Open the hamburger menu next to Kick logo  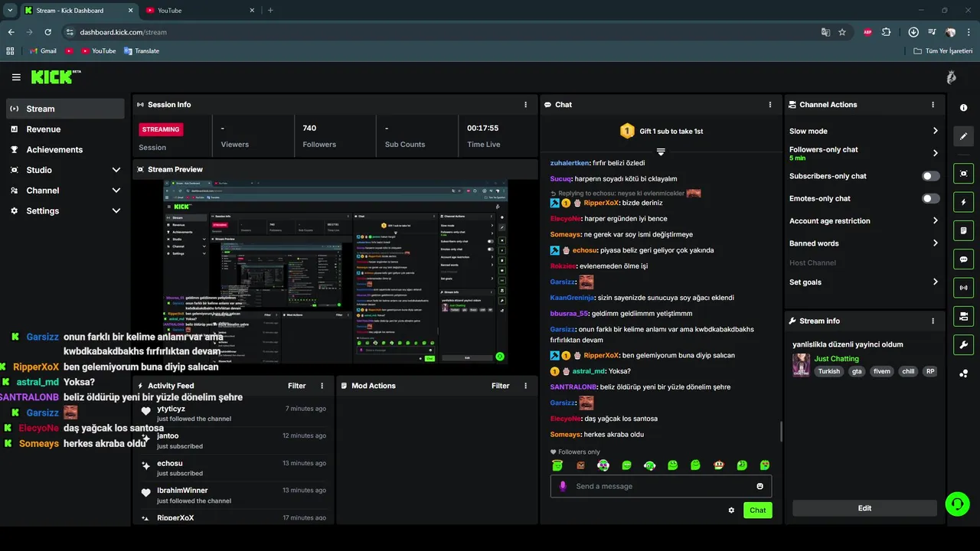(x=16, y=77)
